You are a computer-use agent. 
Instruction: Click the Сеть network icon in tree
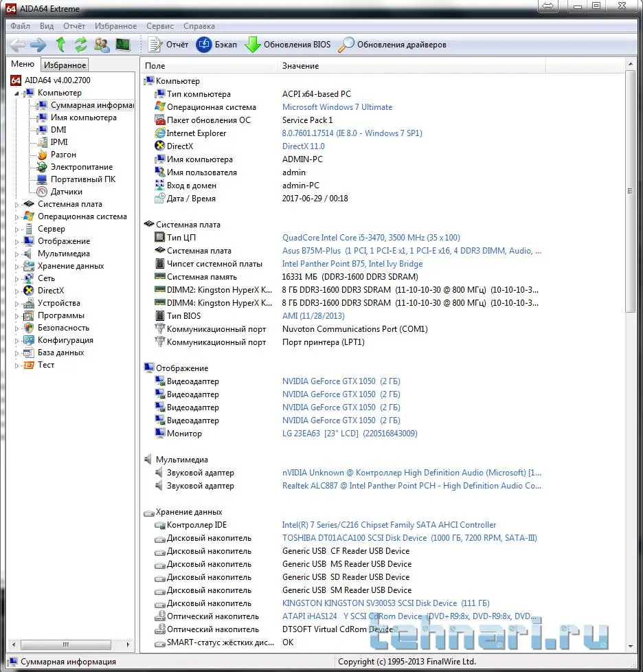pyautogui.click(x=29, y=278)
